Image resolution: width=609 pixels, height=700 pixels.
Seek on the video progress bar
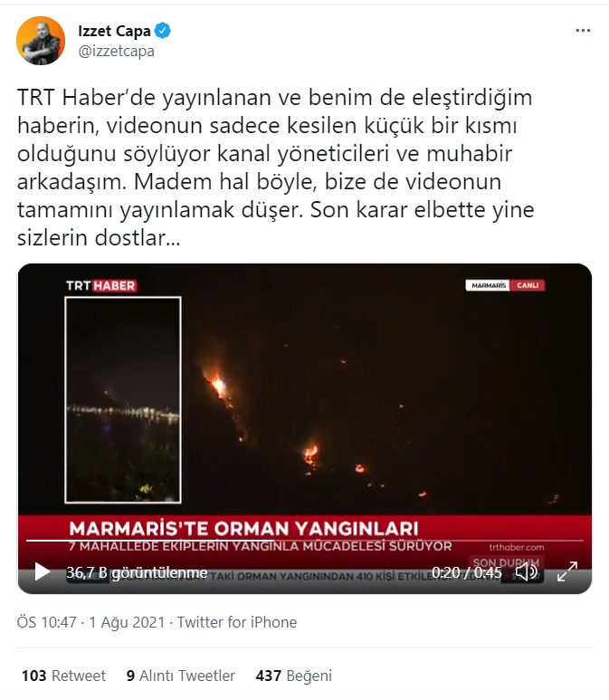pos(304,541)
